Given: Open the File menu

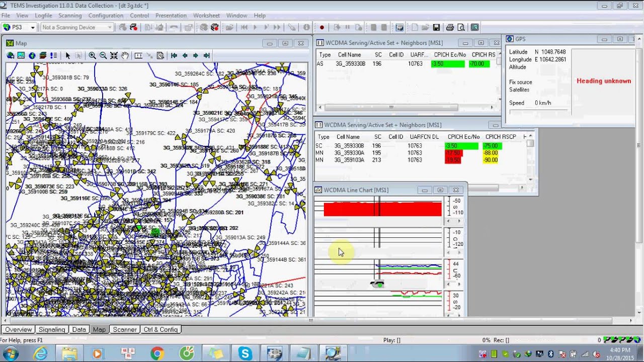Looking at the screenshot, I should tap(6, 16).
